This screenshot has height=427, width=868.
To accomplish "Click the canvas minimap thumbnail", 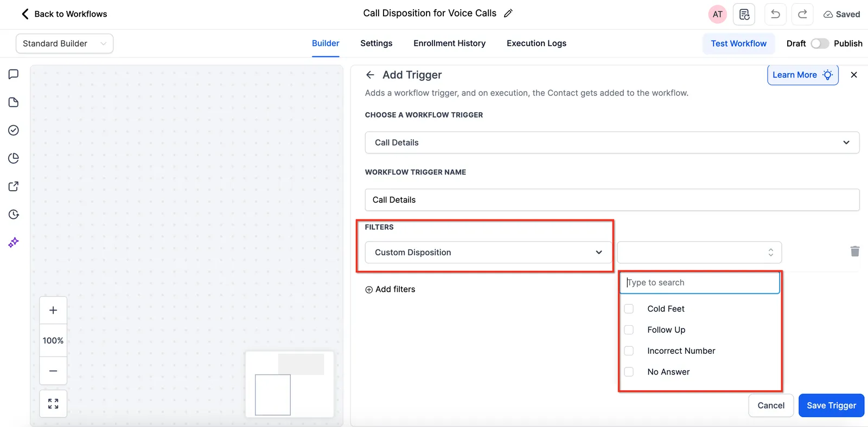I will point(290,384).
